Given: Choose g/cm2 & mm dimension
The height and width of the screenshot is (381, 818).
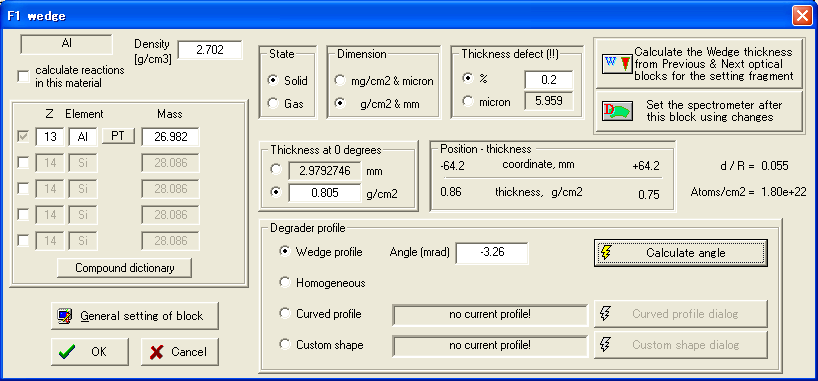Looking at the screenshot, I should 340,103.
